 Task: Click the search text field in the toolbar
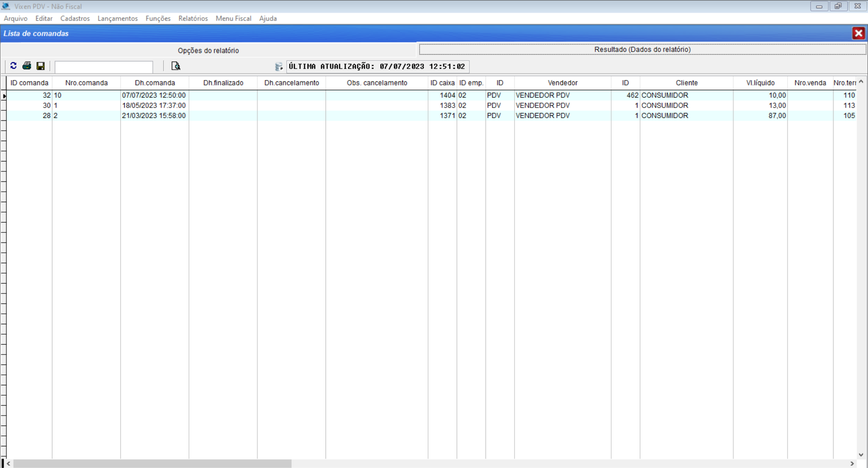pyautogui.click(x=104, y=67)
